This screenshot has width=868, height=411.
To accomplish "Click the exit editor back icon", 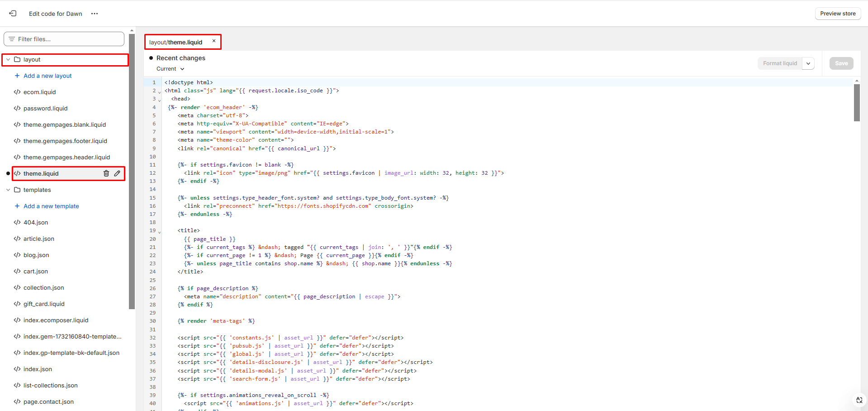I will tap(13, 14).
